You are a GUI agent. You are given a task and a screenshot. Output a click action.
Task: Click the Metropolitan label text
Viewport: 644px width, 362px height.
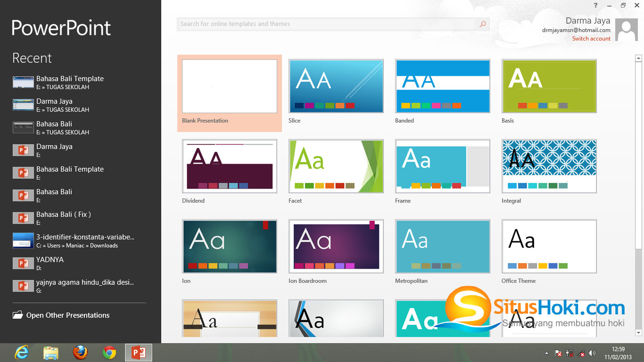coord(411,281)
